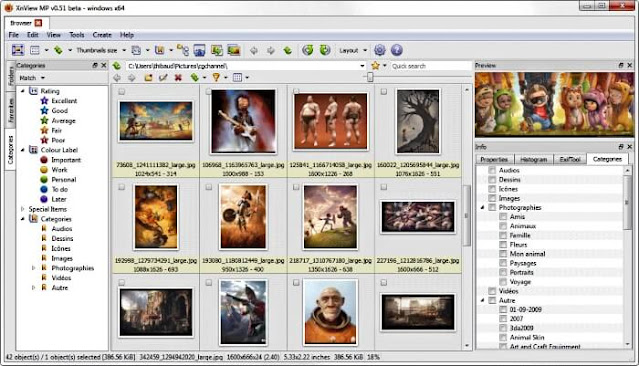Click the compare/tree icon in main toolbar
Screen dimensions: 639x366
coord(183,50)
